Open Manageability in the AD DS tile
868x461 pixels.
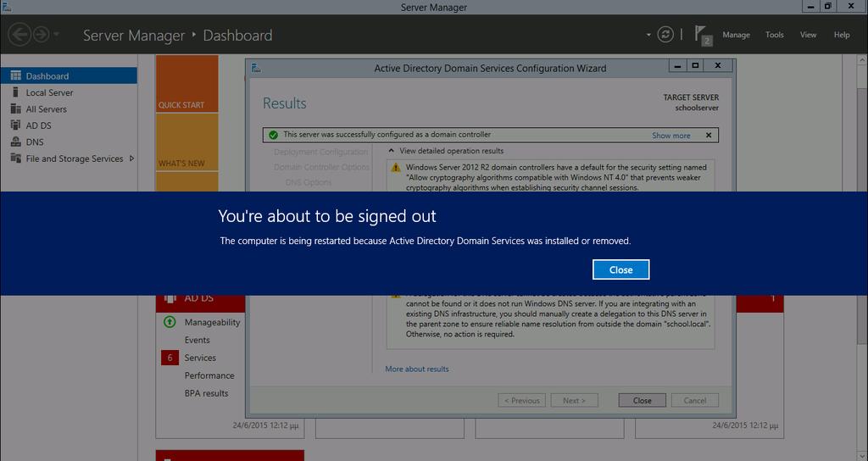(x=212, y=322)
